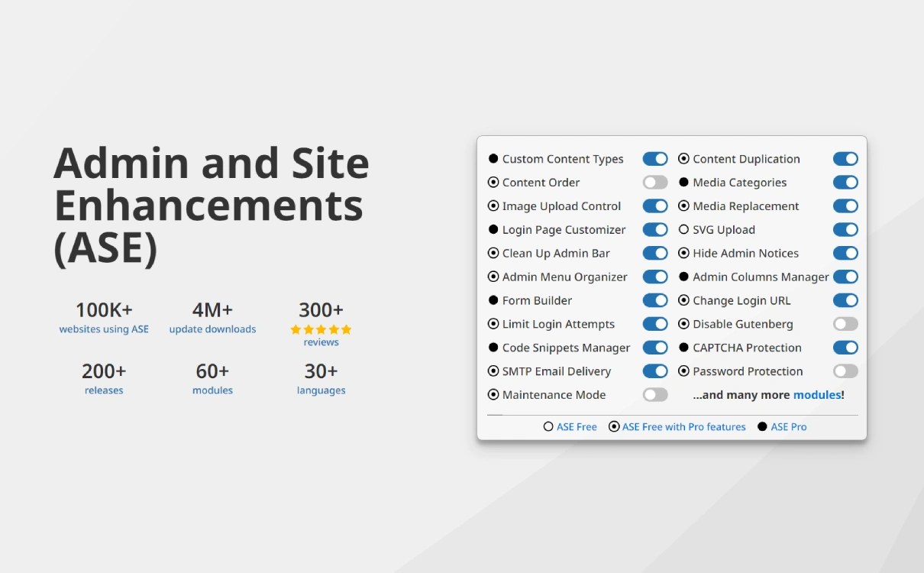Click the Pro dot beside Media Categories

pos(683,183)
